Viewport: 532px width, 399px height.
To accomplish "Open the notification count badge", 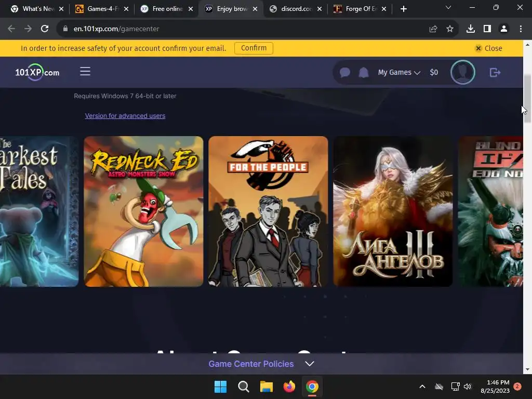I will (x=517, y=386).
